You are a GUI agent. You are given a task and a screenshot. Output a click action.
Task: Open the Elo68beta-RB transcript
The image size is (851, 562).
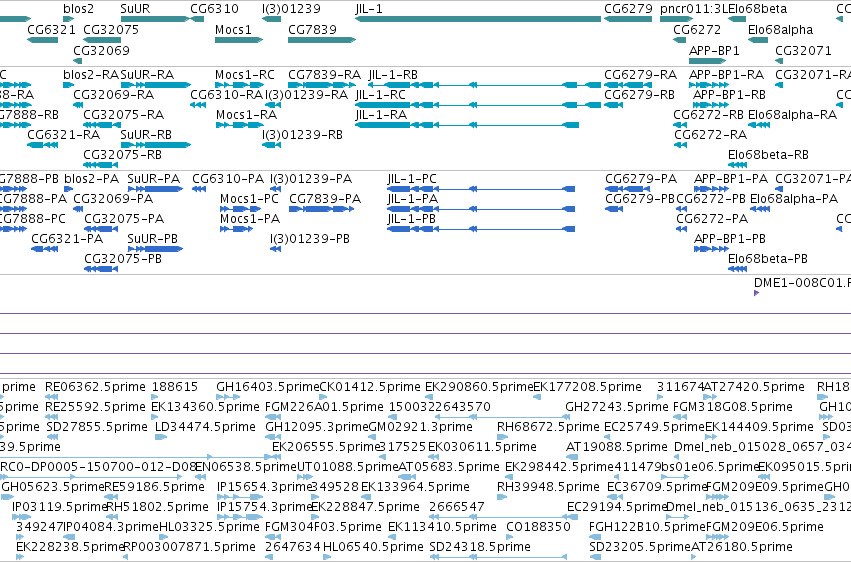point(736,165)
